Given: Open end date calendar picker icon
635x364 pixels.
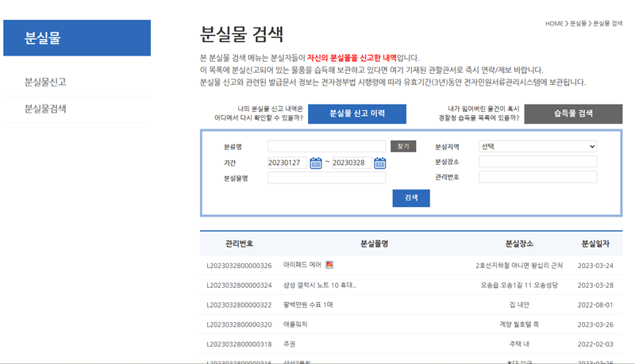Looking at the screenshot, I should pyautogui.click(x=380, y=163).
